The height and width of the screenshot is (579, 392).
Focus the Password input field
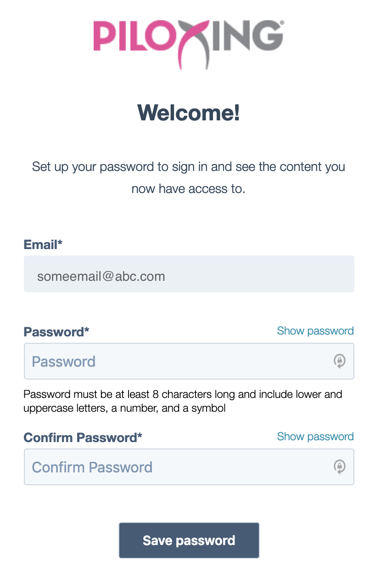179,361
